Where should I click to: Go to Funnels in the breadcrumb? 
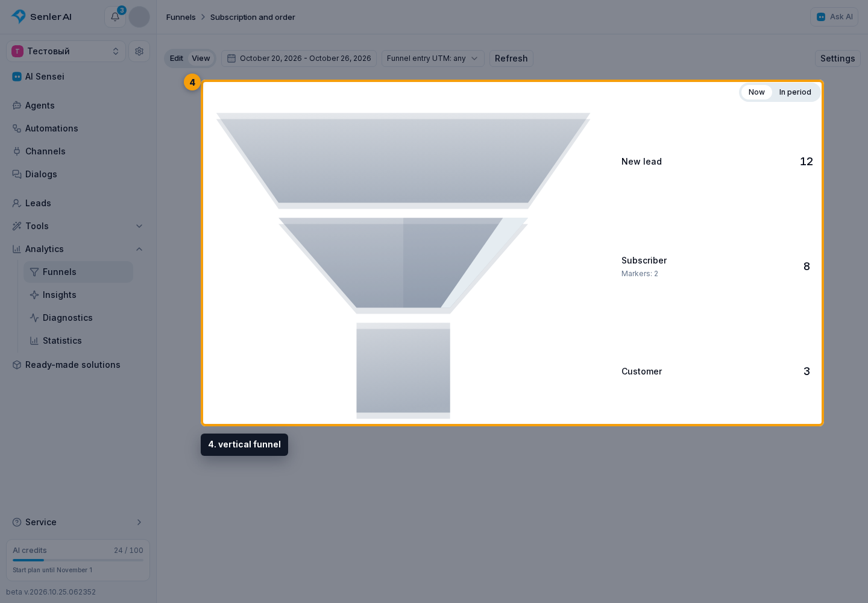[x=181, y=17]
